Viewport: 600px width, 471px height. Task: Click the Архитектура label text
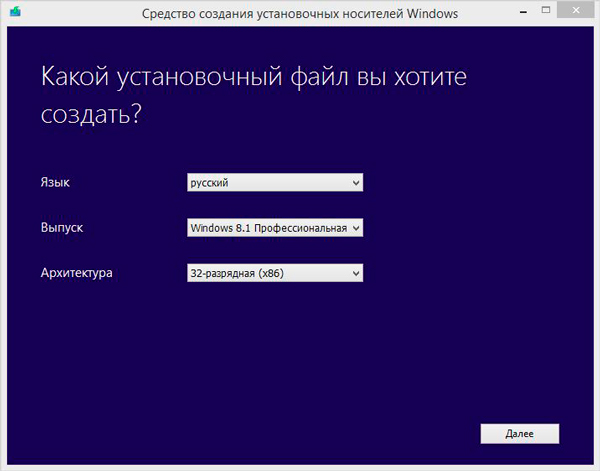click(x=77, y=273)
